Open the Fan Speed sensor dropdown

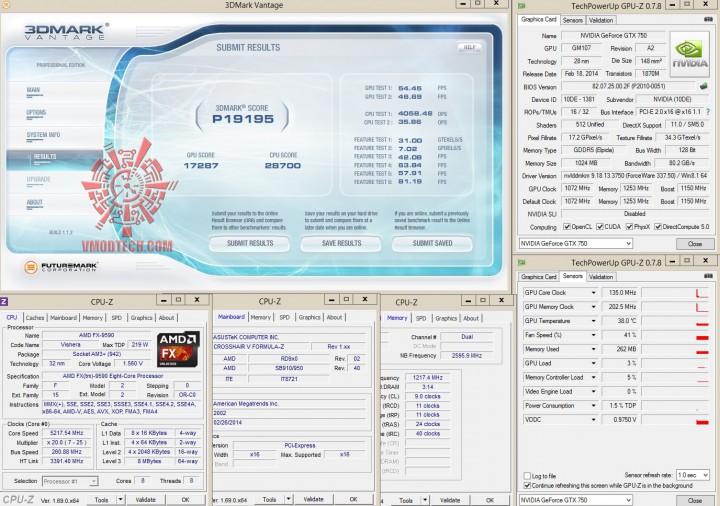point(593,335)
